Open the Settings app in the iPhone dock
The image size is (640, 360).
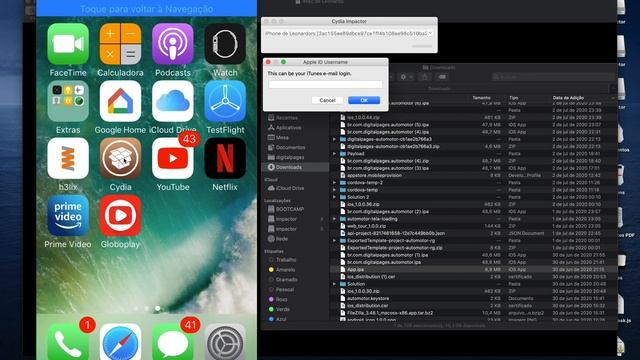point(225,342)
